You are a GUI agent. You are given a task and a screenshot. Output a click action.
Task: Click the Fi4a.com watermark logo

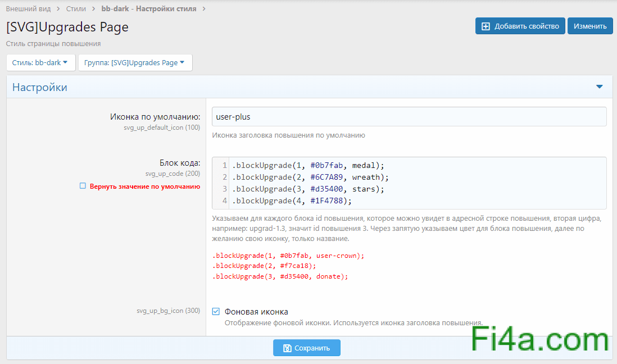[539, 340]
